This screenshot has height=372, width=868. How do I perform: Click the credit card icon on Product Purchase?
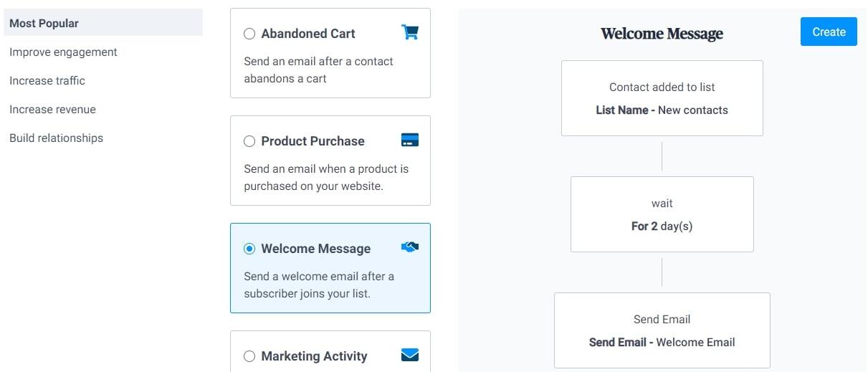point(410,140)
